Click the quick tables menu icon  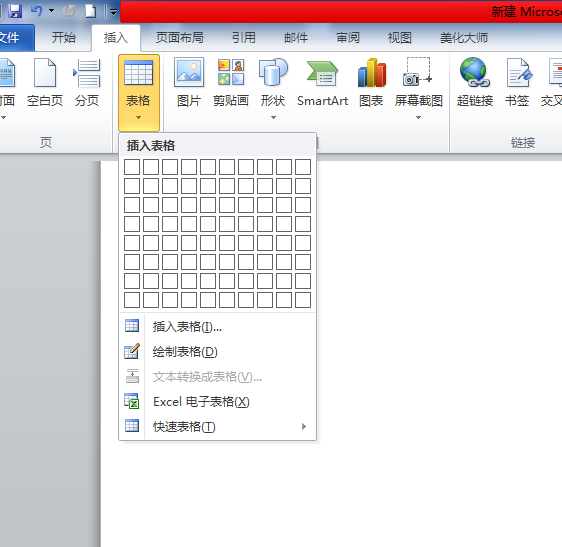(x=132, y=425)
